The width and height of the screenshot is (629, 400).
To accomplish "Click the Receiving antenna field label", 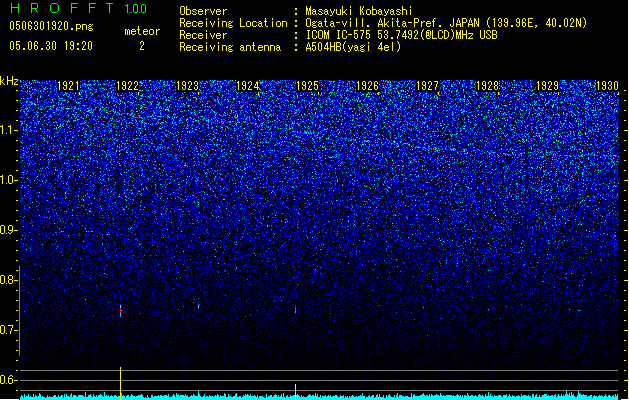I will coord(230,47).
